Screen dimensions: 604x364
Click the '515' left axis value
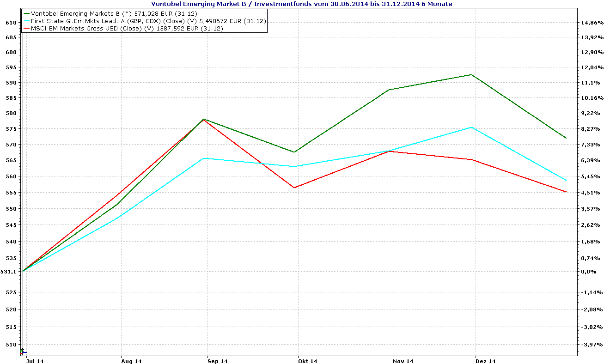pos(12,327)
